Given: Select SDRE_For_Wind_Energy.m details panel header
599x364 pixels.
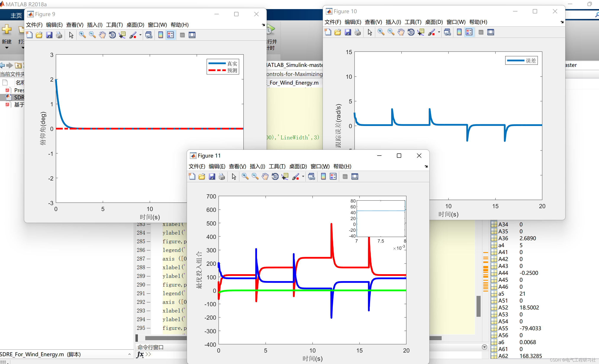Looking at the screenshot, I should point(40,354).
